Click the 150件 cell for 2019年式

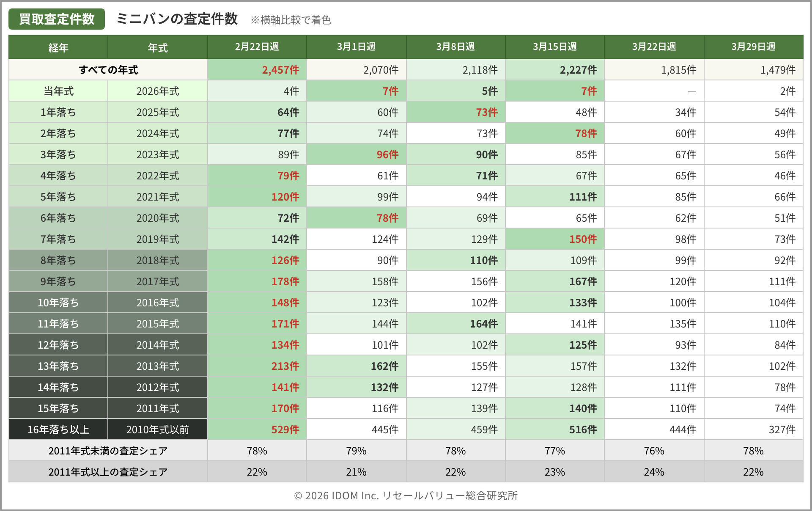[582, 239]
